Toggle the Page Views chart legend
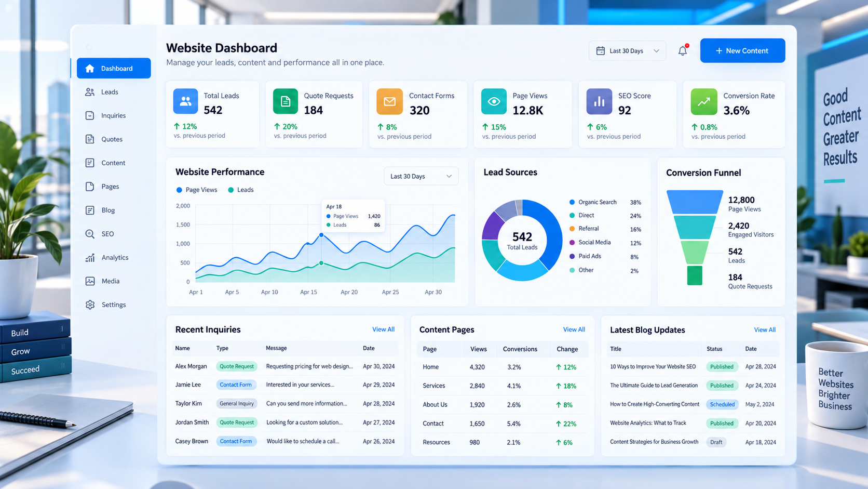This screenshot has width=868, height=489. tap(197, 190)
